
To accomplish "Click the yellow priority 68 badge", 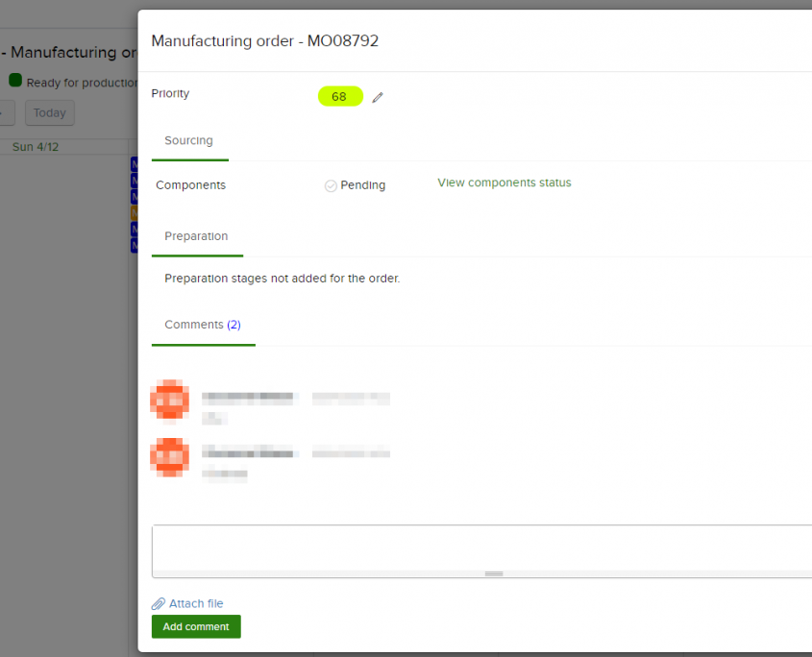I will 340,96.
